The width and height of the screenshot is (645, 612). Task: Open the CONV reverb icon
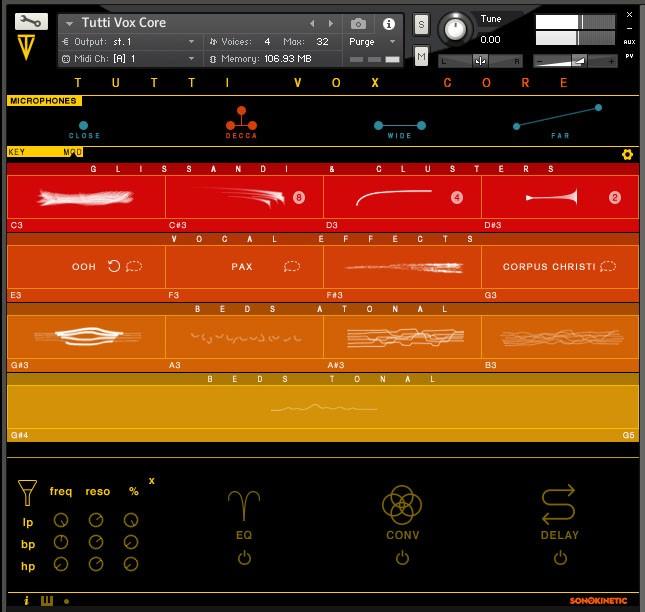(x=402, y=505)
